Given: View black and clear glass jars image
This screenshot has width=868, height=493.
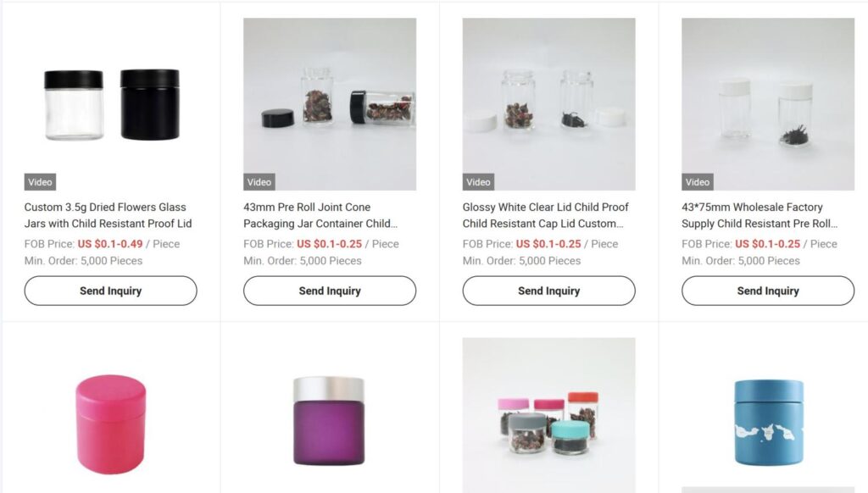Looking at the screenshot, I should [111, 104].
